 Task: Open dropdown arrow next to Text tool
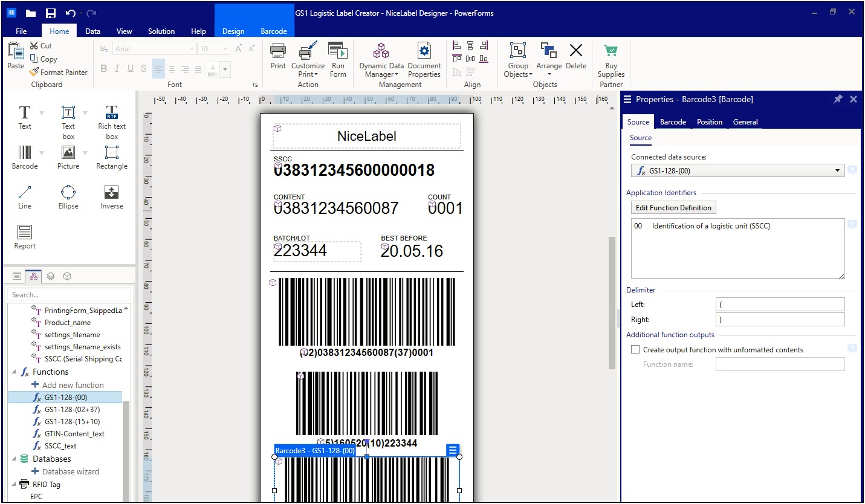pos(42,113)
